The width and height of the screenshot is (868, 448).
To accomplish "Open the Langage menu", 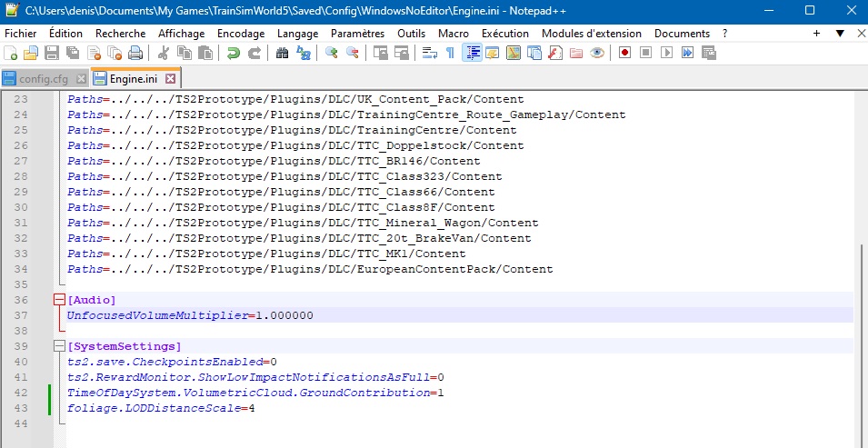I will tap(298, 34).
